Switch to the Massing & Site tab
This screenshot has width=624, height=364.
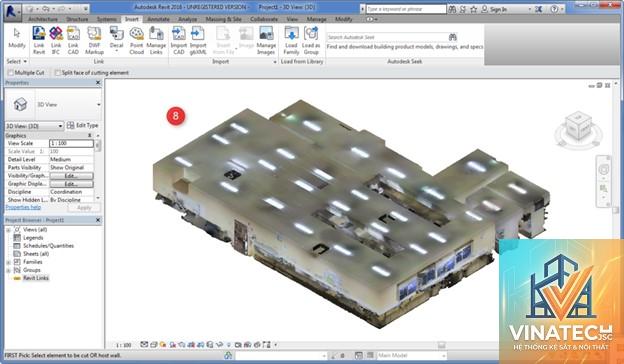(223, 19)
